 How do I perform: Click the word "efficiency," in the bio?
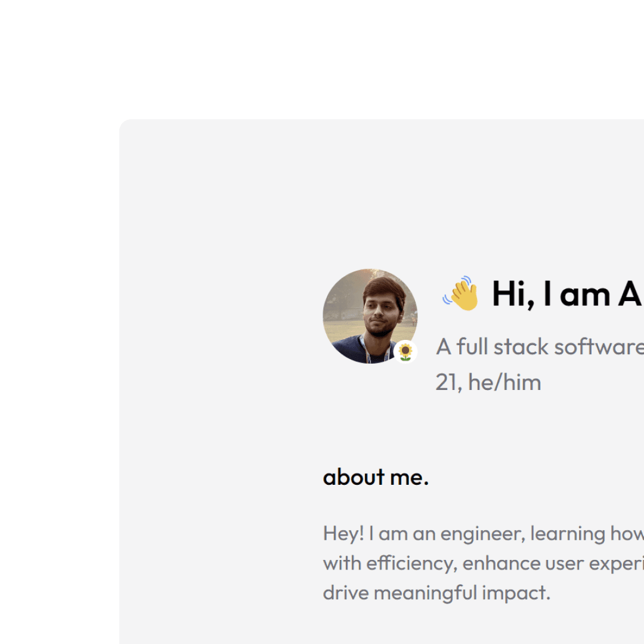coord(411,563)
